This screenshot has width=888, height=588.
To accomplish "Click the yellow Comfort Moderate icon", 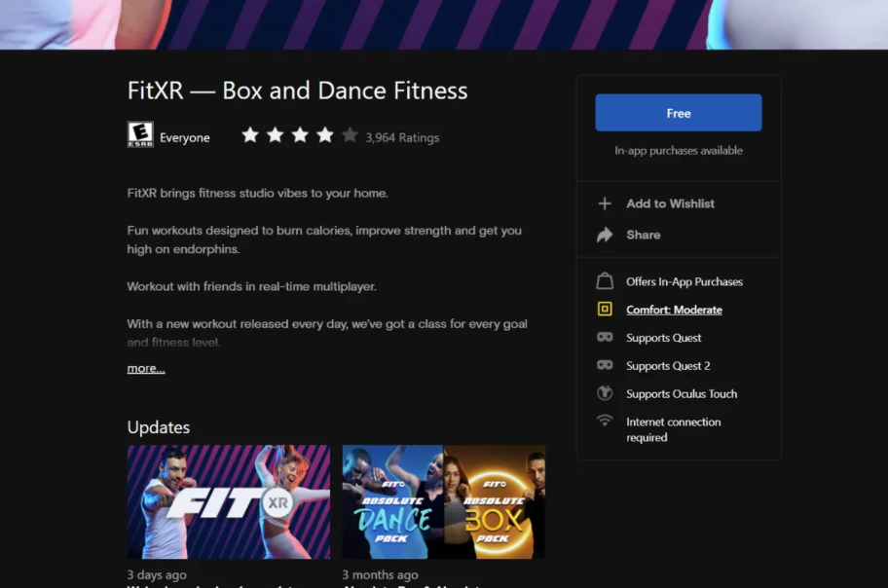I will pyautogui.click(x=605, y=310).
